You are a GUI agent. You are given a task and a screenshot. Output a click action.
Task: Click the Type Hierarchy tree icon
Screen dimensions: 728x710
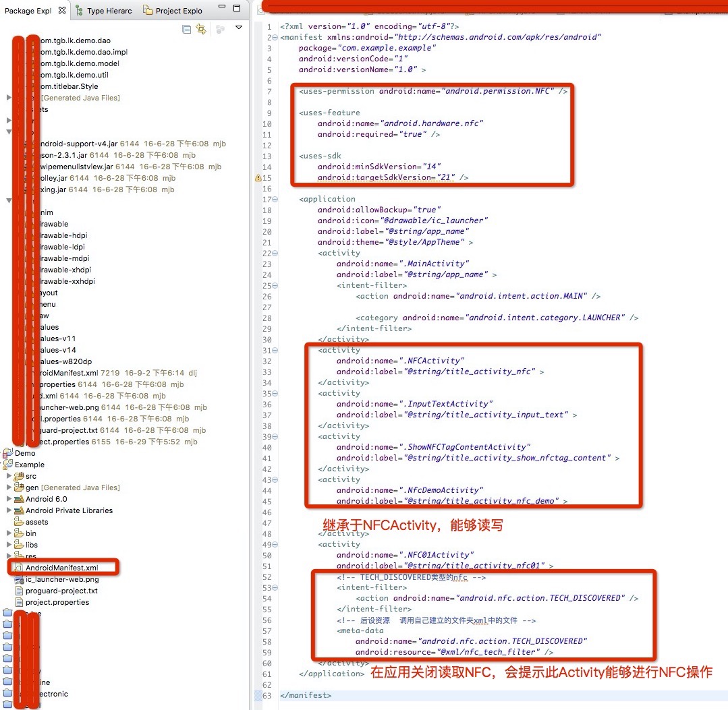pyautogui.click(x=80, y=10)
